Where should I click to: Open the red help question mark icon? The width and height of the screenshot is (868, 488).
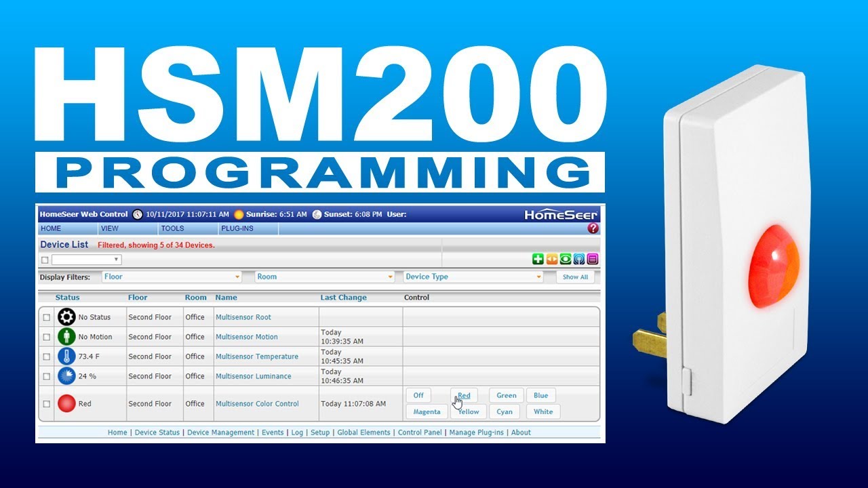click(x=593, y=228)
